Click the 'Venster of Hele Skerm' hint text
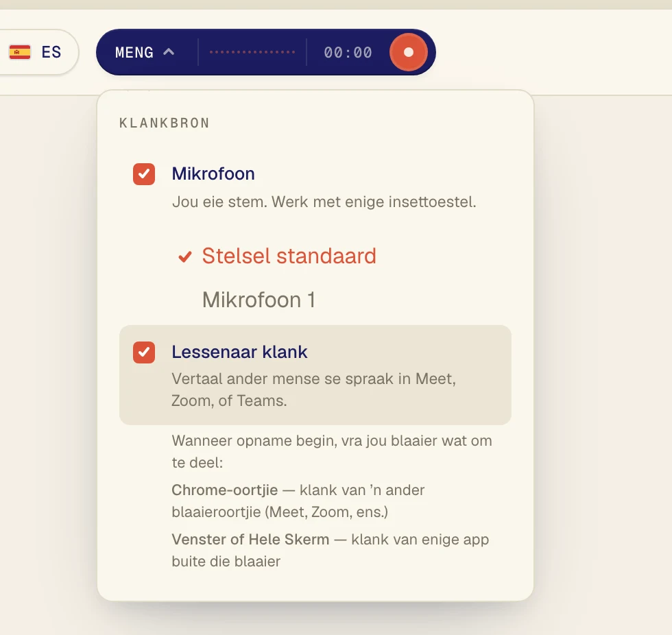Image resolution: width=672 pixels, height=635 pixels. point(331,550)
